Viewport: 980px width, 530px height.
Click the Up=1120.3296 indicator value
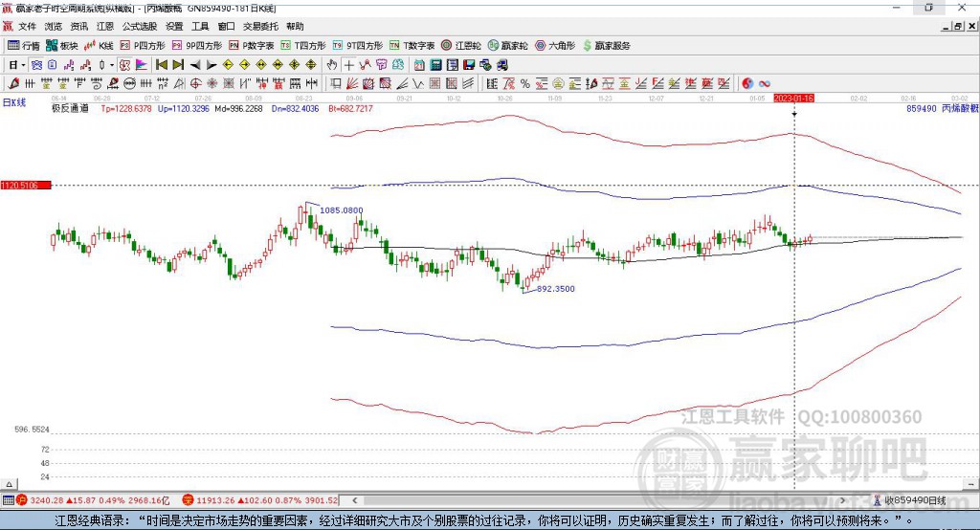(x=183, y=108)
